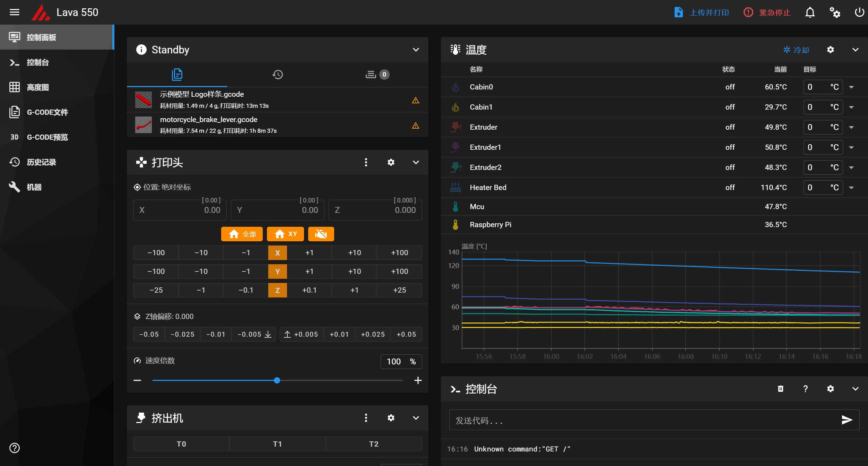The height and width of the screenshot is (466, 868).
Task: Click the send code arrow icon
Action: 847,420
